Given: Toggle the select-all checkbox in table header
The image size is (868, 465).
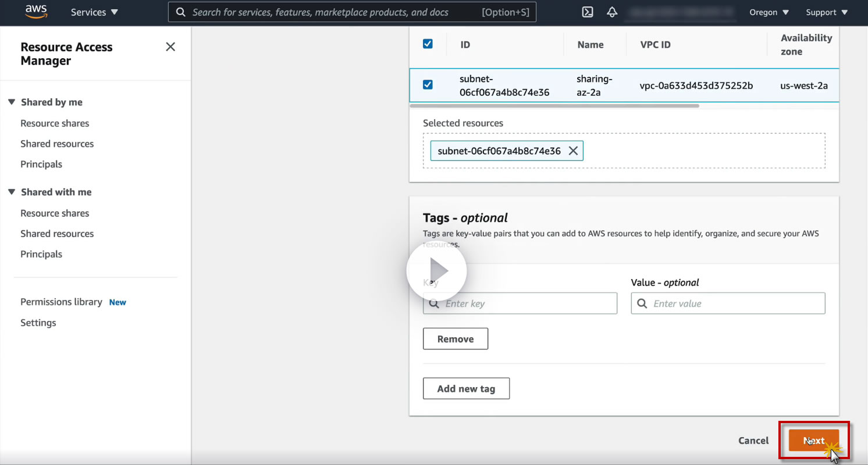Looking at the screenshot, I should tap(428, 44).
